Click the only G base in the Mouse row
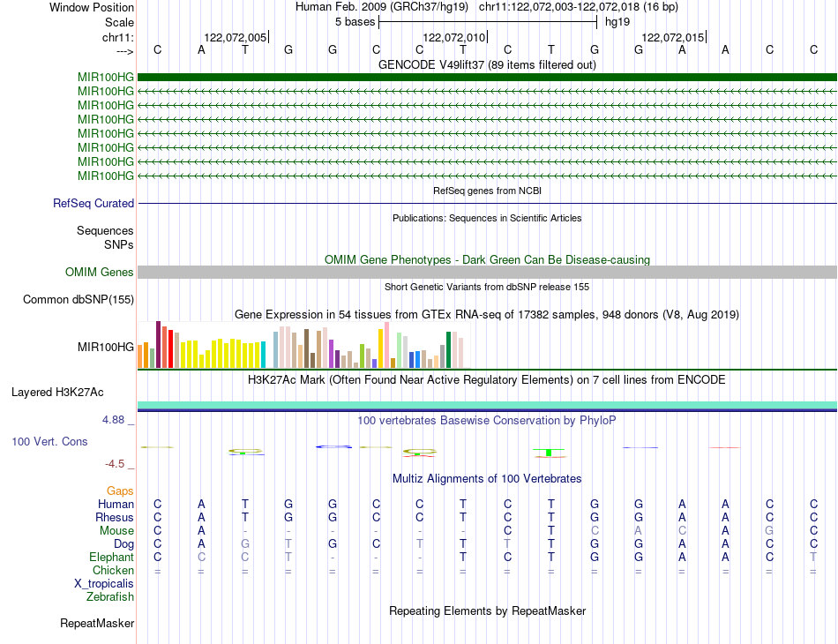 click(x=769, y=531)
